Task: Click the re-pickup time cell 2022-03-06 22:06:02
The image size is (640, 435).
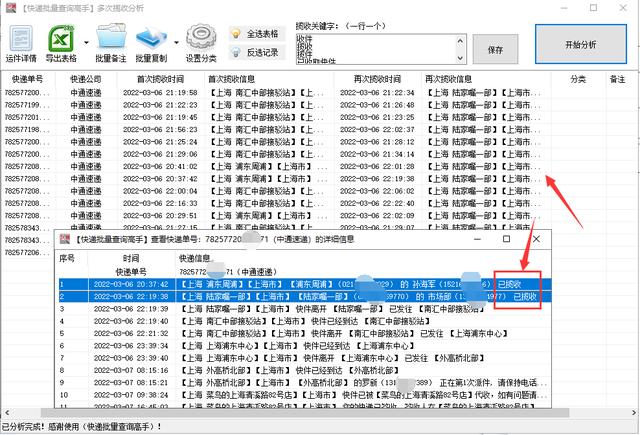Action: click(x=377, y=191)
